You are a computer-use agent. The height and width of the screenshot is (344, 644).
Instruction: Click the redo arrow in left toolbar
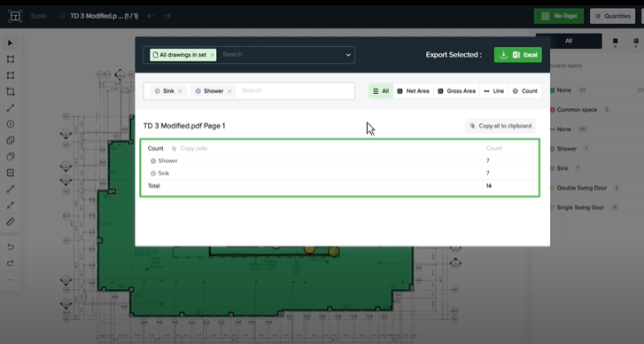click(11, 263)
